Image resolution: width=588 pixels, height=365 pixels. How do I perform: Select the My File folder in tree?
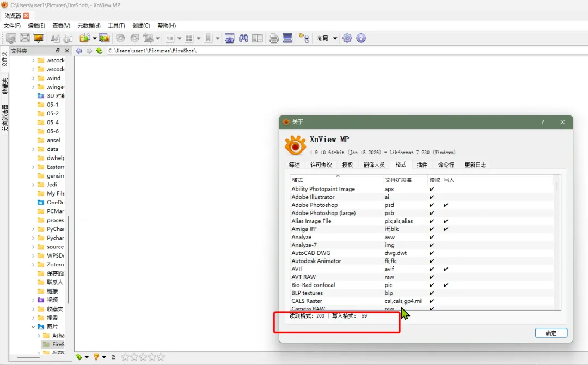point(51,193)
